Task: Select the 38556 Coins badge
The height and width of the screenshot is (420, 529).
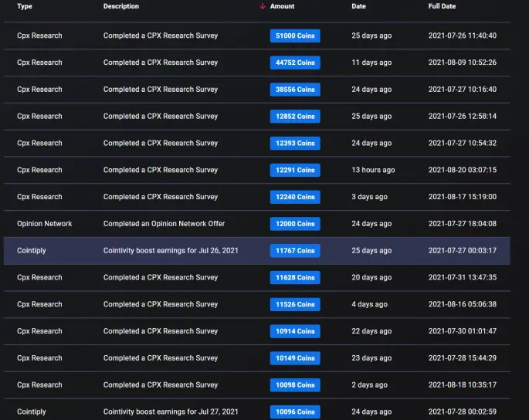Action: tap(295, 90)
